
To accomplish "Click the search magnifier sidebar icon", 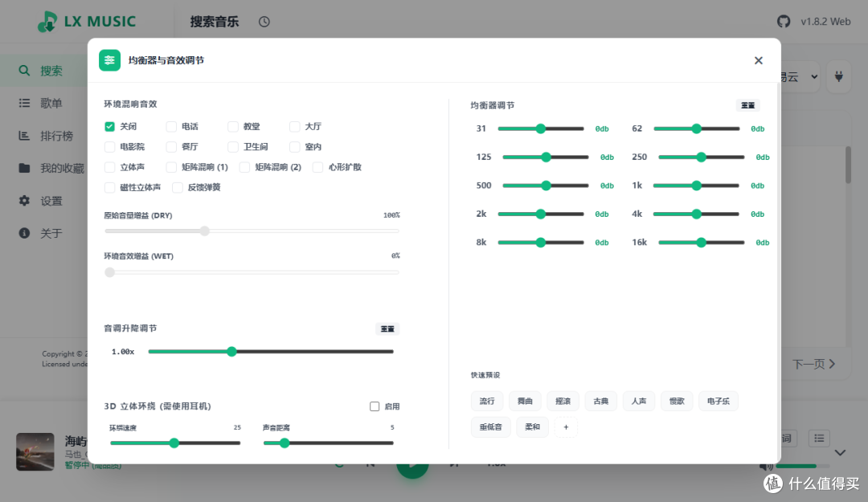I will pyautogui.click(x=24, y=71).
